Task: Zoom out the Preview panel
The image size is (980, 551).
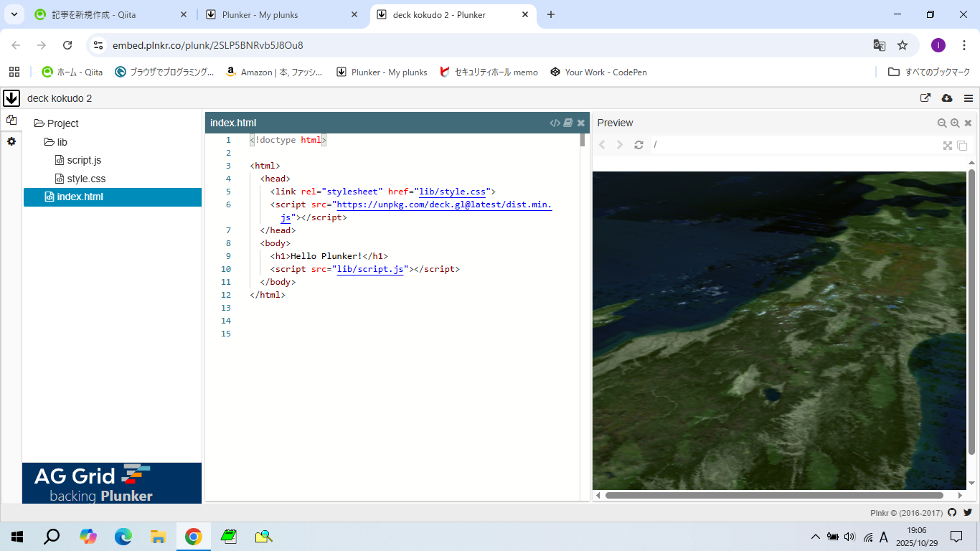Action: click(x=942, y=123)
